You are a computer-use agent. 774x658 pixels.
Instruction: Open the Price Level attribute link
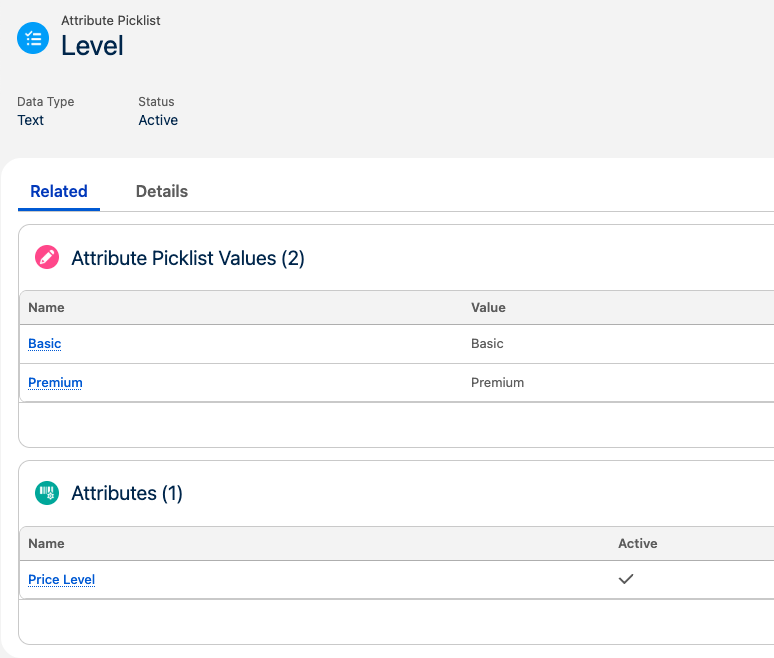tap(62, 580)
